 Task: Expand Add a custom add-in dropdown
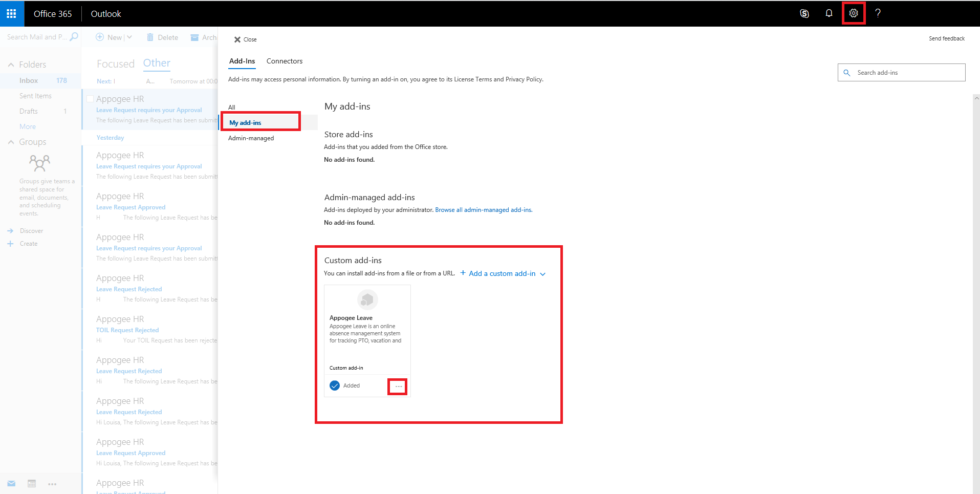[x=543, y=274]
